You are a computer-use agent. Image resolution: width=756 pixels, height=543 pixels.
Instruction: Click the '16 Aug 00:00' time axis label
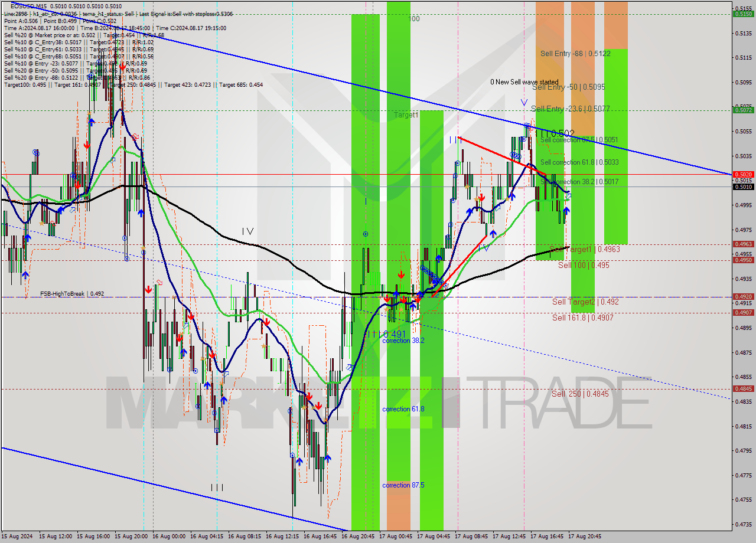(169, 537)
